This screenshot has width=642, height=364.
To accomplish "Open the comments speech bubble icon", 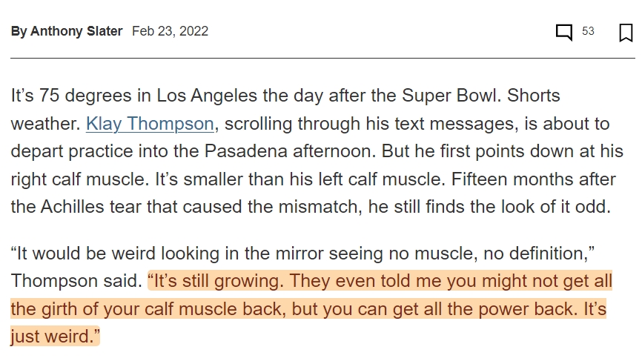I will 564,32.
